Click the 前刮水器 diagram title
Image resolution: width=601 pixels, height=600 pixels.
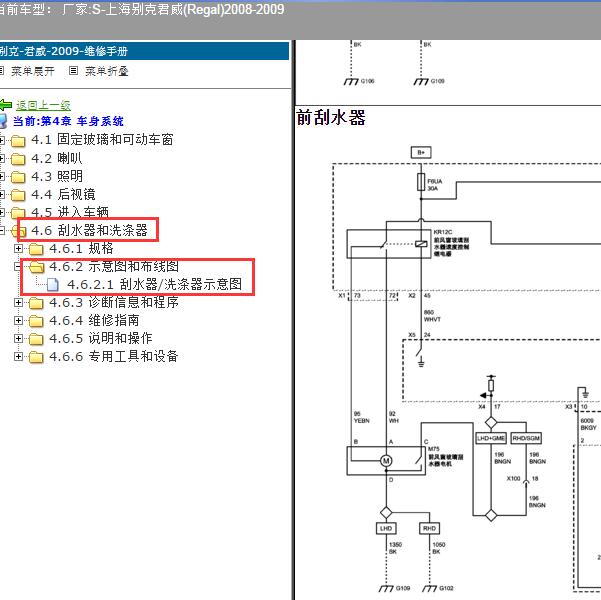click(331, 117)
